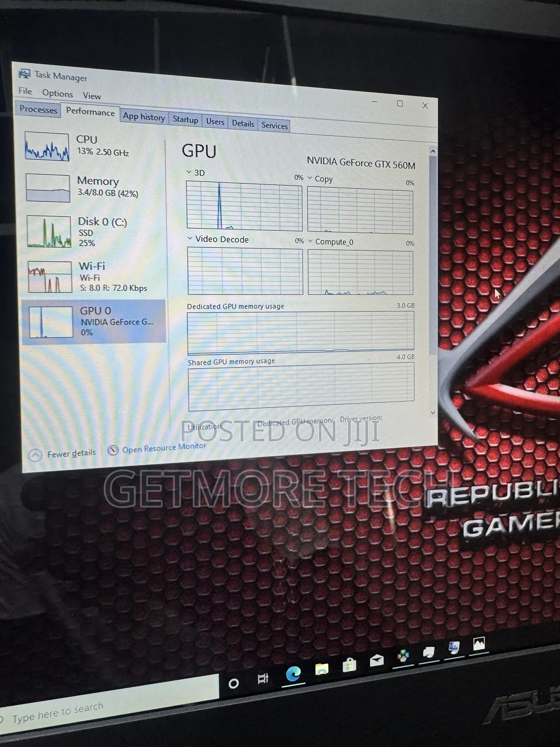560x747 pixels.
Task: Maximize the Task Manager window
Action: point(400,104)
